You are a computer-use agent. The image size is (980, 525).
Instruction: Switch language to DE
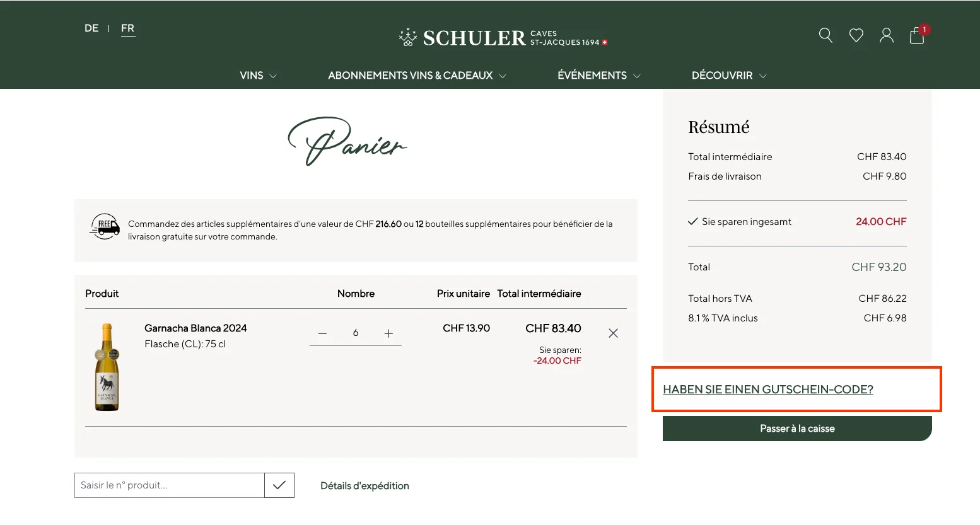pos(91,28)
